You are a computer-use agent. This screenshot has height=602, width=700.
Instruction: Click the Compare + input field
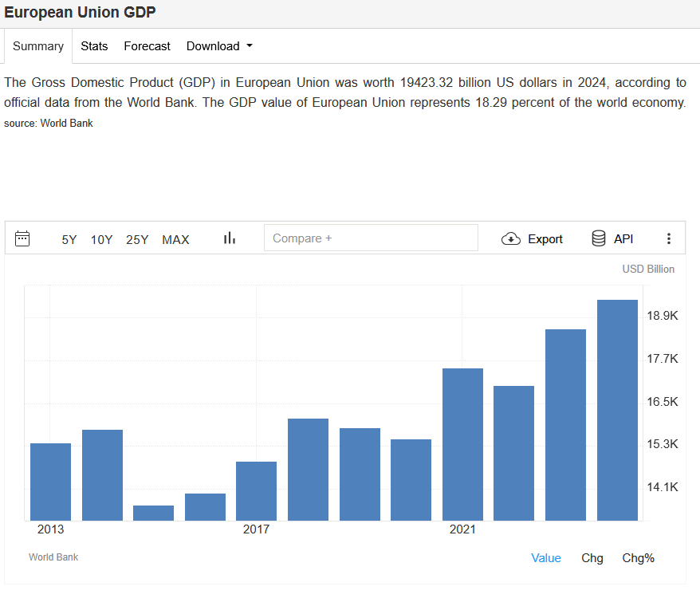tap(371, 238)
